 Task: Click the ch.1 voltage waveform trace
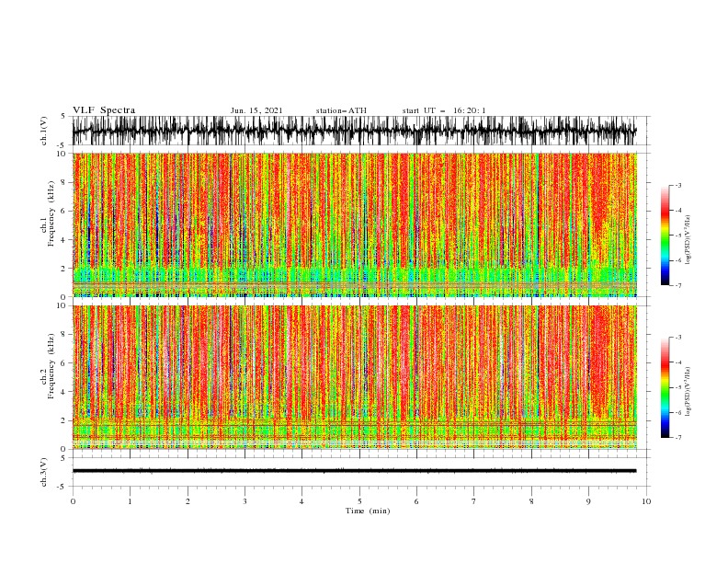[354, 131]
